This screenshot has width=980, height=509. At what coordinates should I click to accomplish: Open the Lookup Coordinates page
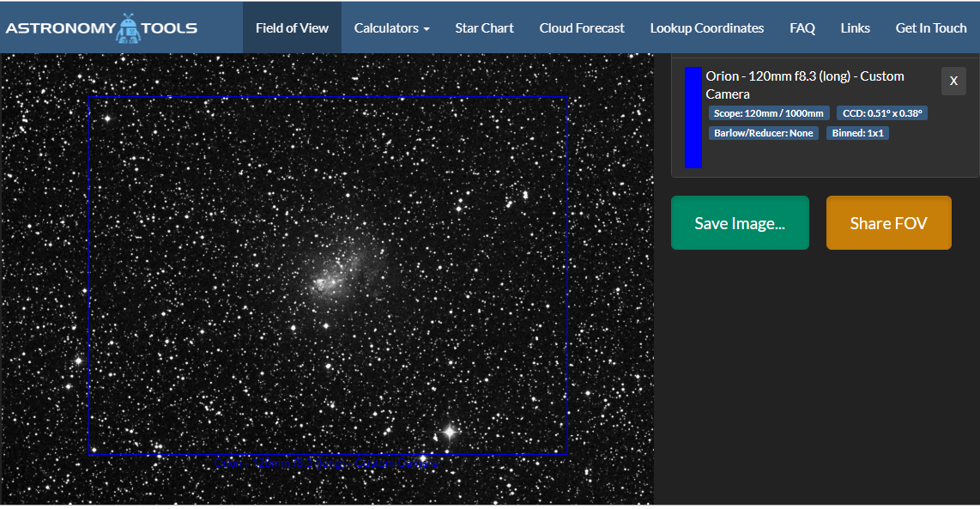pos(706,27)
